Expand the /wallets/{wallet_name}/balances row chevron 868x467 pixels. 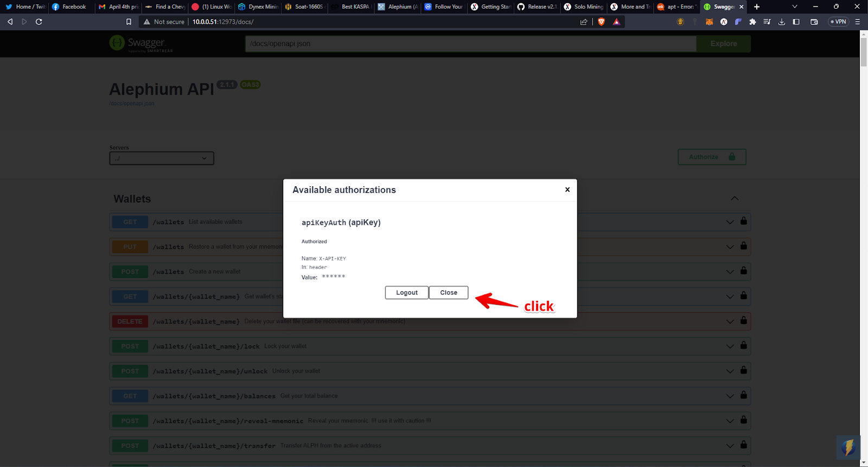click(x=730, y=396)
